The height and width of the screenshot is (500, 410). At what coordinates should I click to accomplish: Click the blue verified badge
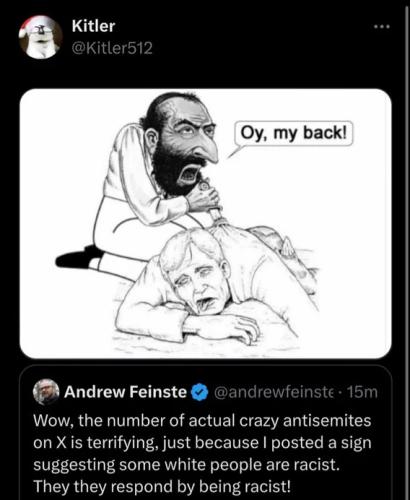[x=200, y=392]
